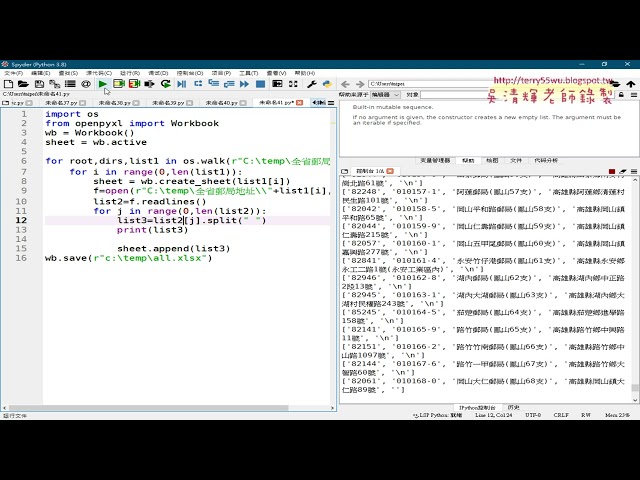Select the 歷史 tab below the console
Viewport: 640px width, 480px height.
[513, 407]
